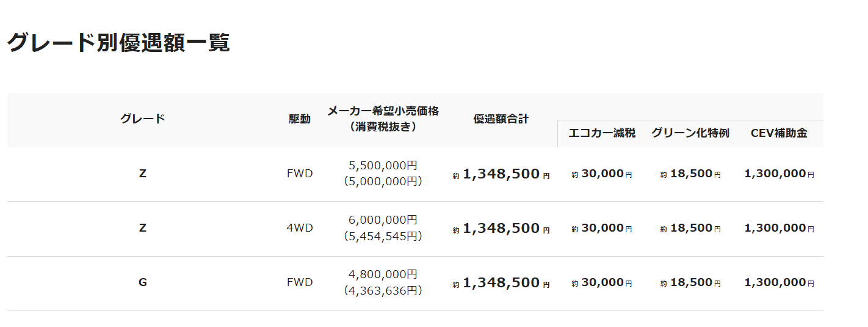The image size is (868, 327).
Task: Click FWD in the grade G row
Action: pyautogui.click(x=299, y=282)
